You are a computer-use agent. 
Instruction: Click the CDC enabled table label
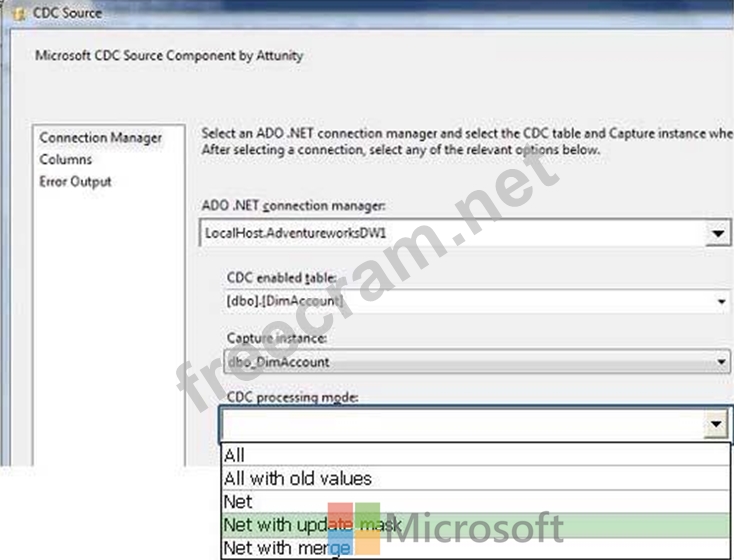(x=281, y=277)
